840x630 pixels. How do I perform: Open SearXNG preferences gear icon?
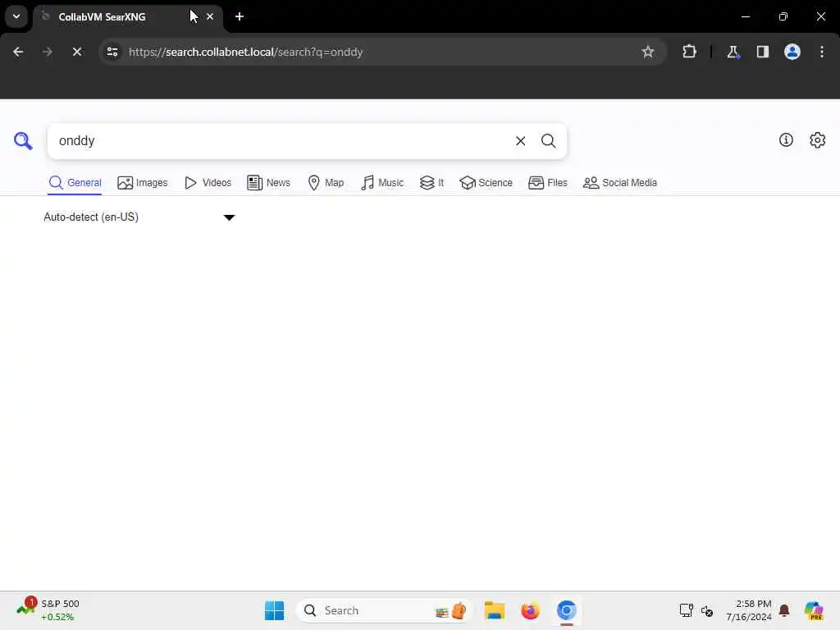tap(818, 139)
